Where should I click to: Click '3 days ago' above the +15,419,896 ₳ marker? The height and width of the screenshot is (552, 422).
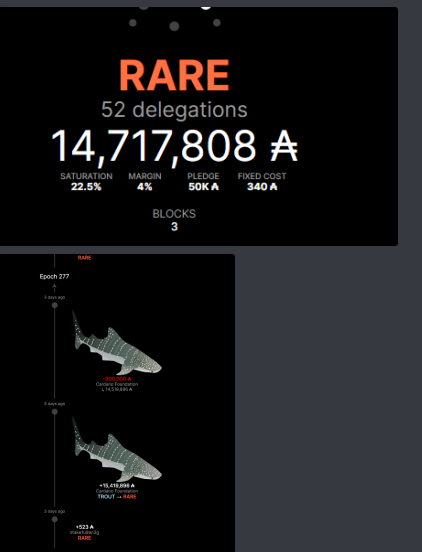[x=55, y=404]
